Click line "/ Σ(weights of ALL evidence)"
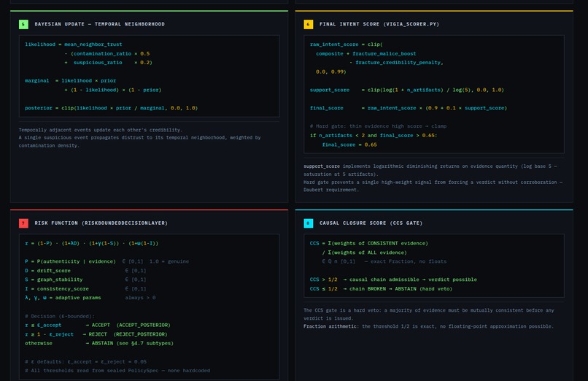This screenshot has width=588, height=381. click(364, 253)
